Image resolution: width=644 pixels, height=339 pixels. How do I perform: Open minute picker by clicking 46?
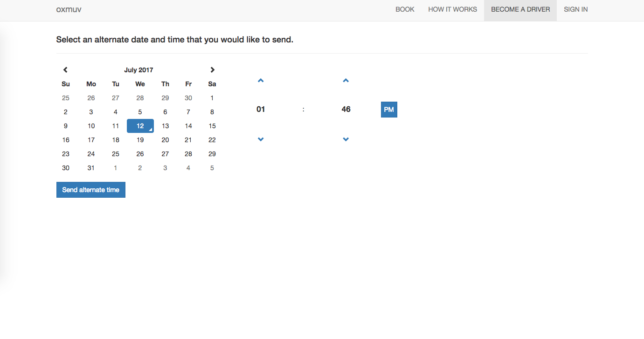[346, 109]
